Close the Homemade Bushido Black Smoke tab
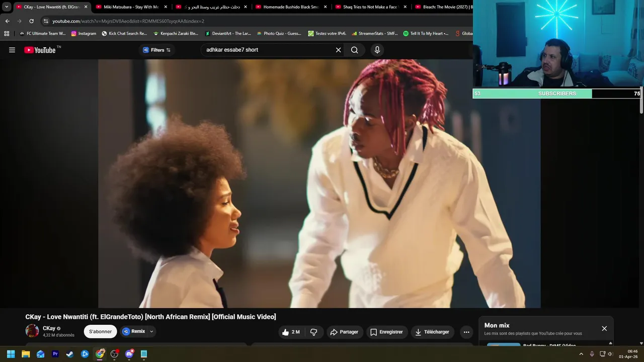This screenshot has width=644, height=362. coord(326,7)
